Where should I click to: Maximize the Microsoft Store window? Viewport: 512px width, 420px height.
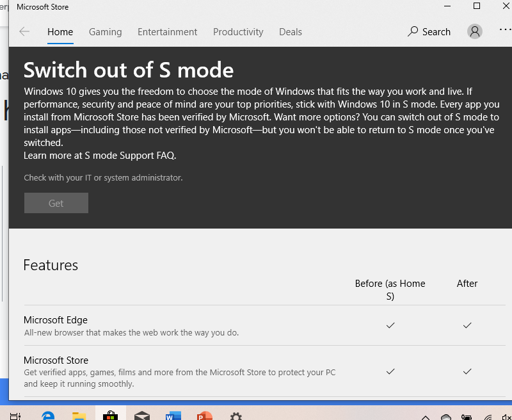point(476,6)
